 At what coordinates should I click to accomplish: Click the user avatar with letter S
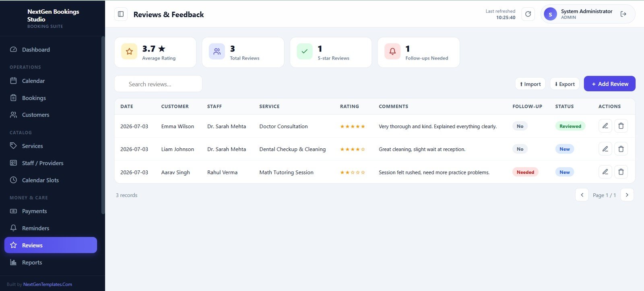[550, 14]
